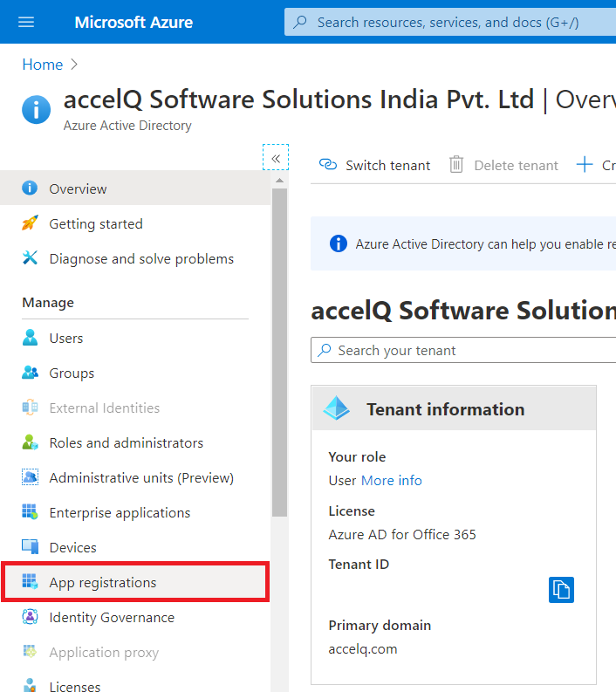Viewport: 616px width, 692px height.
Task: Open External Identities entry
Action: tap(135, 408)
